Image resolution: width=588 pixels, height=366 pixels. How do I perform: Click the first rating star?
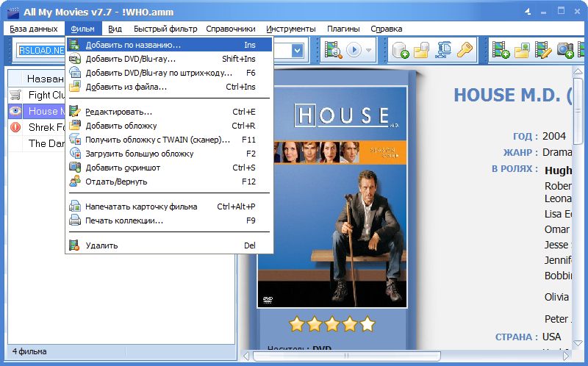coord(297,323)
